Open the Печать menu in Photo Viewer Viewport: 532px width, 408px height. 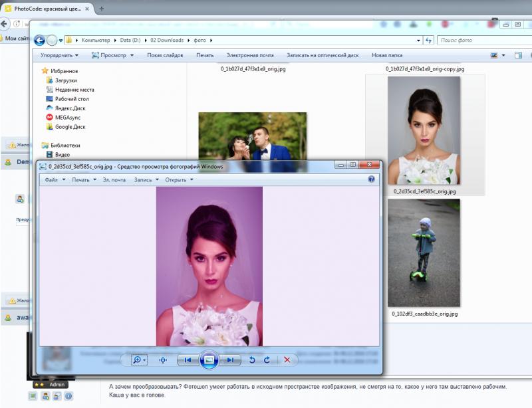(x=84, y=180)
